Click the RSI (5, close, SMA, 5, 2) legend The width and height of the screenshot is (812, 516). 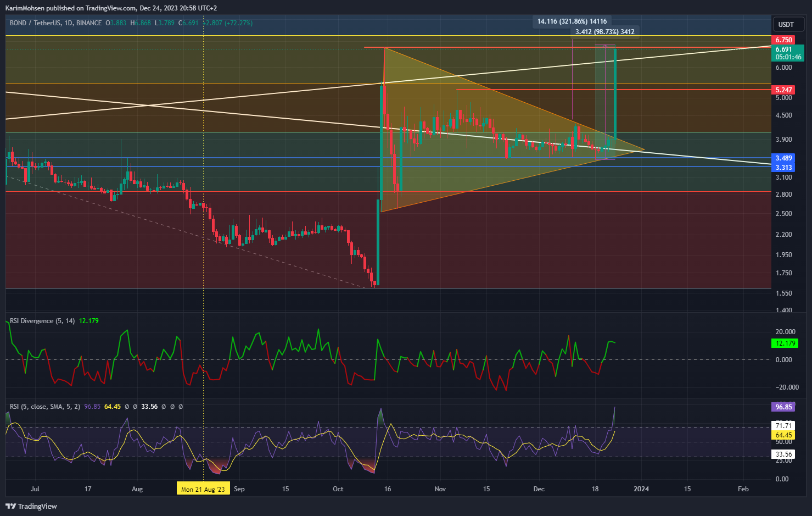coord(45,407)
